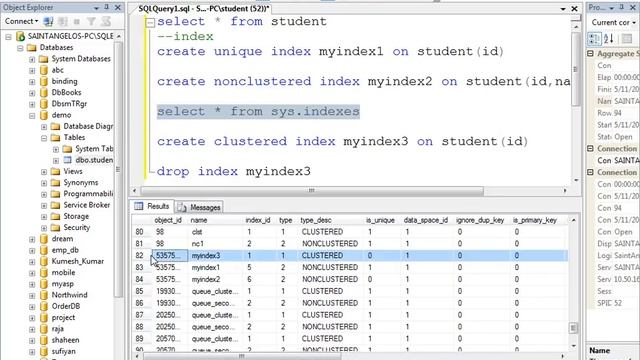Click the Connect Object Explorer icon

[48, 21]
